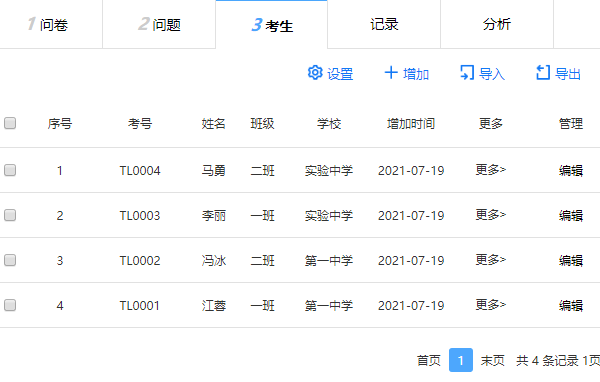Click the 导入 import icon
The width and height of the screenshot is (600, 382).
click(x=467, y=72)
